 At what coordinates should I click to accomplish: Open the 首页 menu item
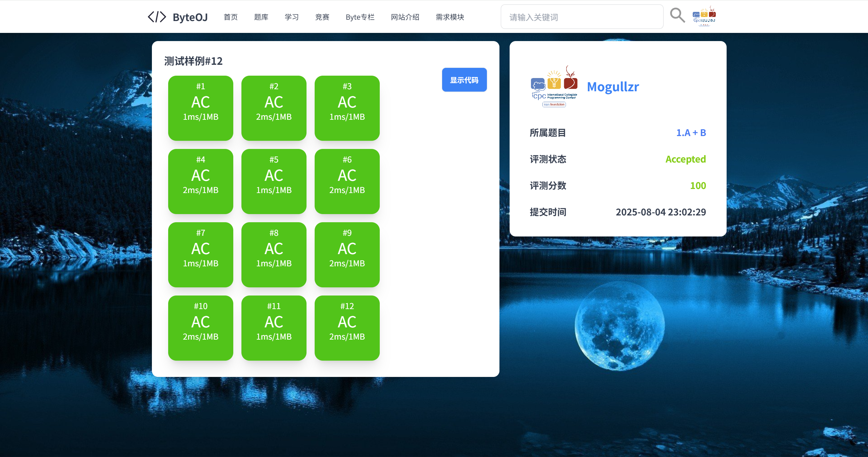[x=231, y=17]
